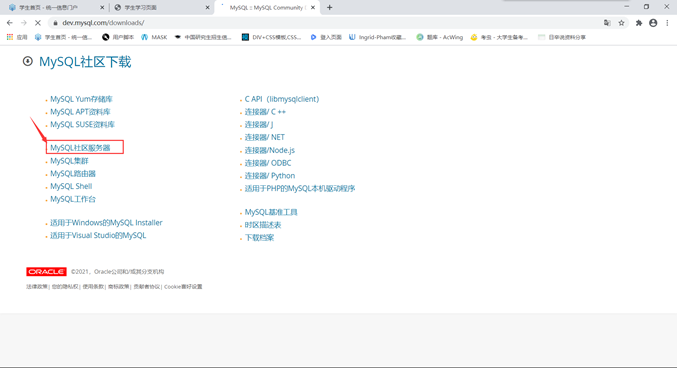Open the Ingrid-Pham bookmark

point(378,37)
